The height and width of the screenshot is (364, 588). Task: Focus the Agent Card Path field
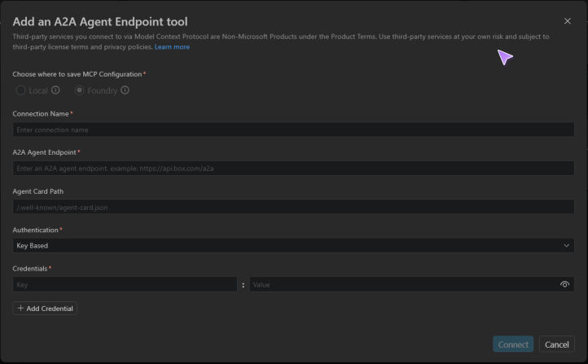[293, 207]
